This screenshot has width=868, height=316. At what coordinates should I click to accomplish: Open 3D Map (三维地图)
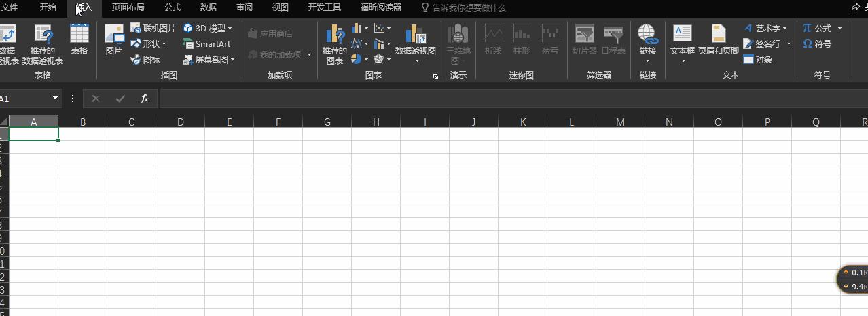pos(458,44)
